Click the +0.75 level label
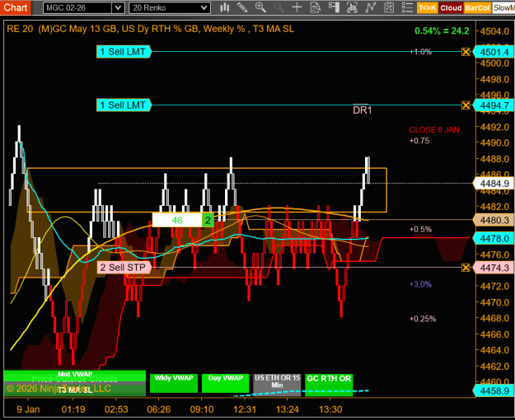This screenshot has height=420, width=515. tap(419, 141)
